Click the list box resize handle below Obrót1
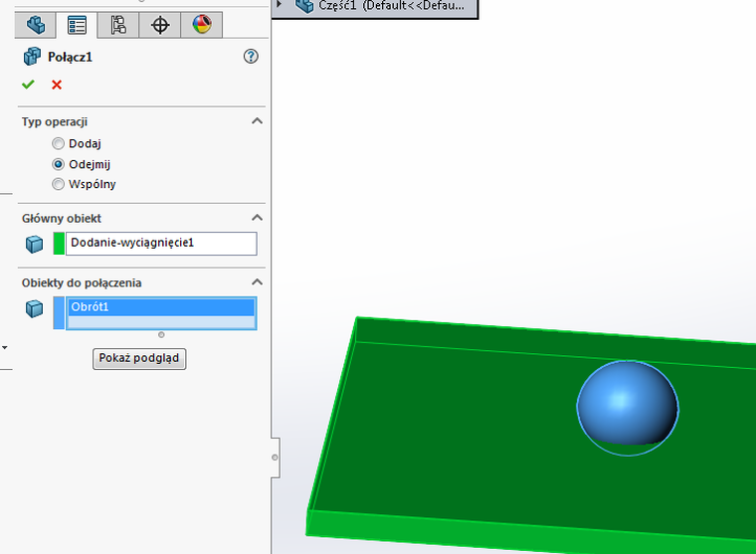Viewport: 756px width, 554px height. pos(161,334)
